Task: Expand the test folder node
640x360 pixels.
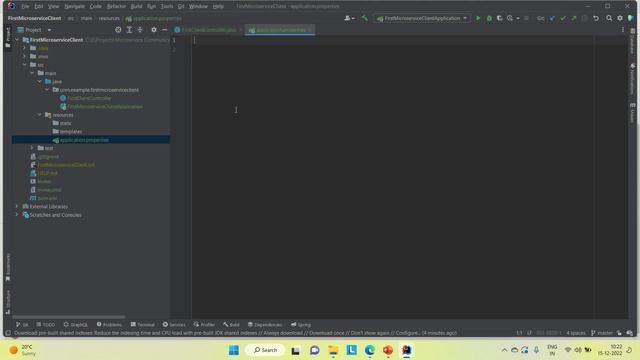Action: 32,148
